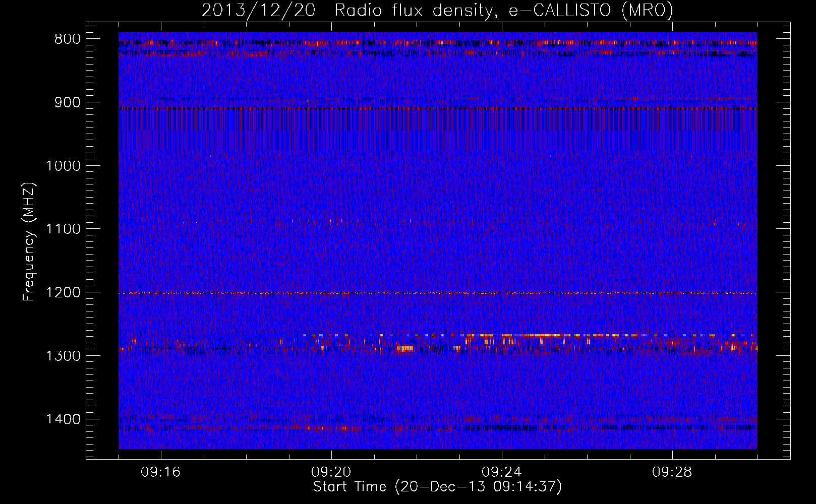816x504 pixels.
Task: Click the '09:20' time axis label
Action: [331, 472]
